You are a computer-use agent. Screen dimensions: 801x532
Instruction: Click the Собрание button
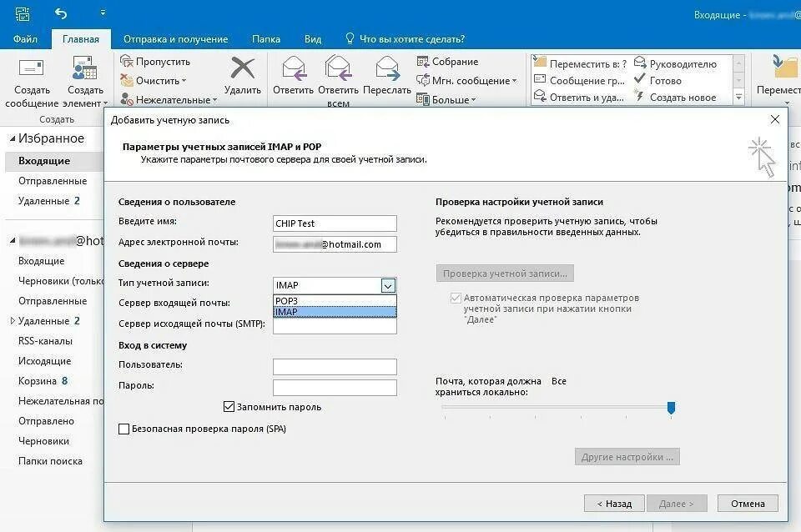pos(447,61)
